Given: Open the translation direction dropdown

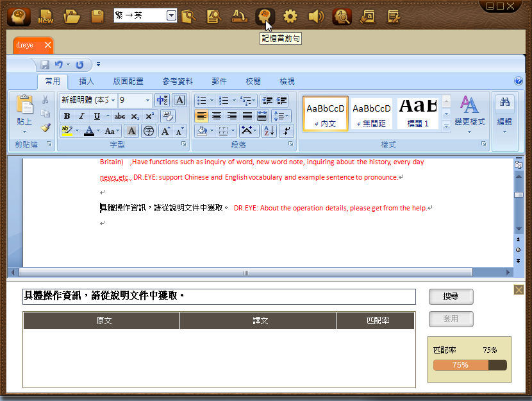Looking at the screenshot, I should 171,15.
